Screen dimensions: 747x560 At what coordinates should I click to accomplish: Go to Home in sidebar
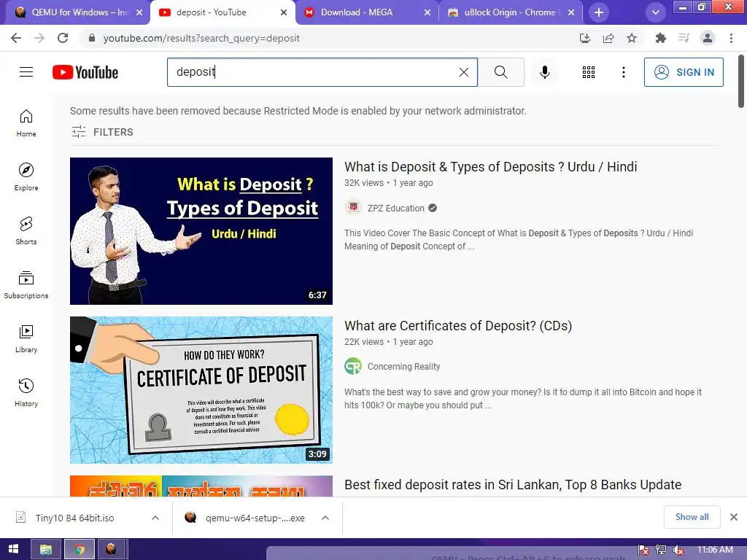click(26, 123)
